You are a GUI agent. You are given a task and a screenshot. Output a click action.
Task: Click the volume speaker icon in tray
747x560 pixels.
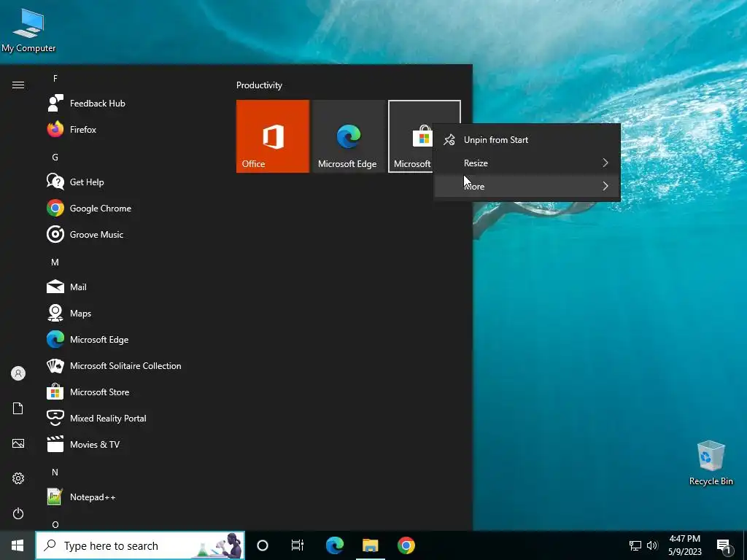pos(652,545)
